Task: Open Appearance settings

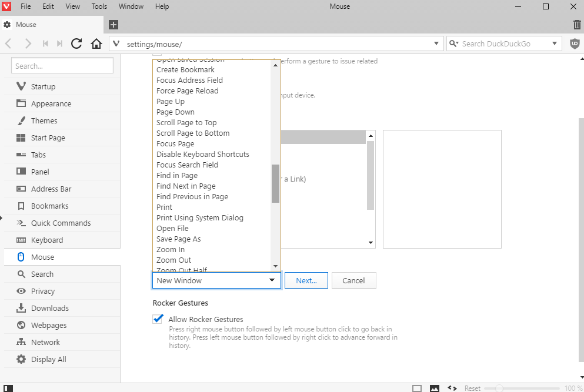Action: pyautogui.click(x=62, y=103)
